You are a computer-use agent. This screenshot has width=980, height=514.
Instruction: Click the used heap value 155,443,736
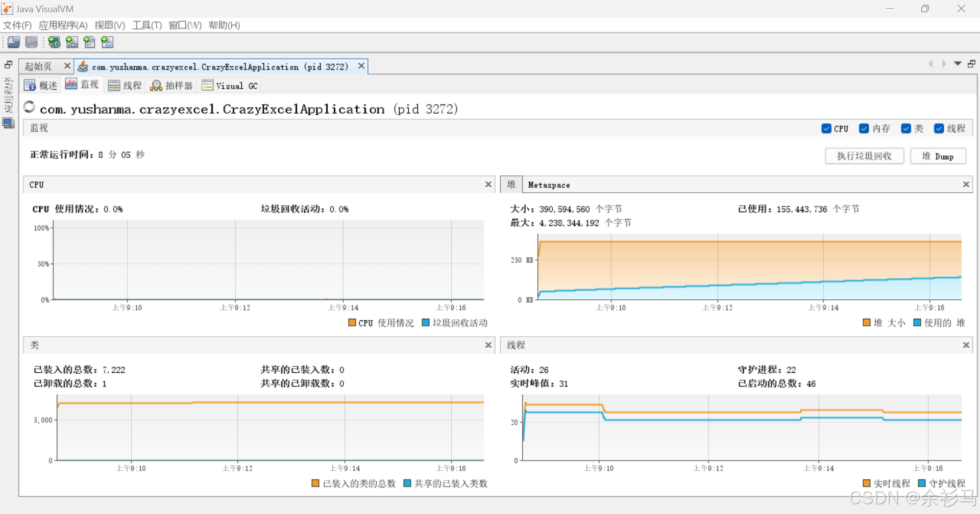802,209
